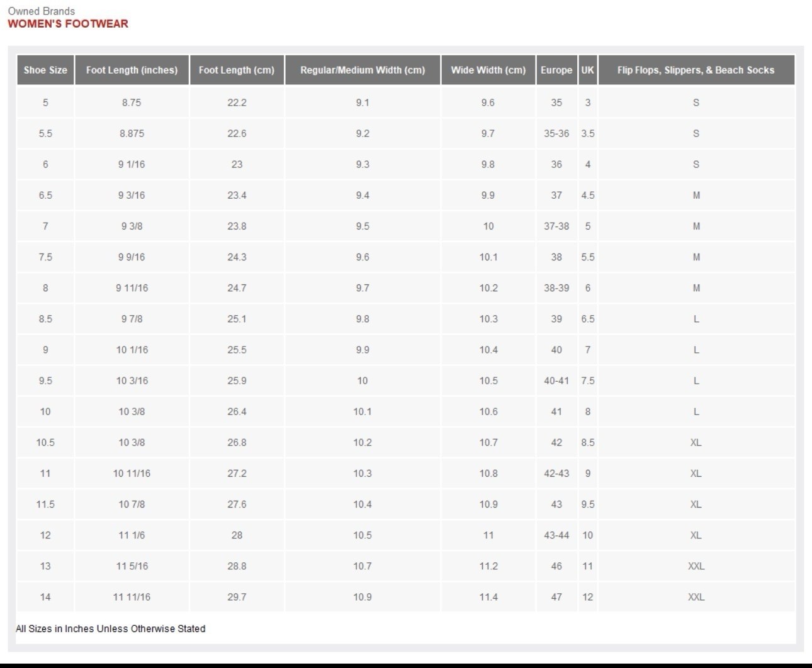This screenshot has width=812, height=668.
Task: Select the 43-44 Europe size cell
Action: [556, 535]
